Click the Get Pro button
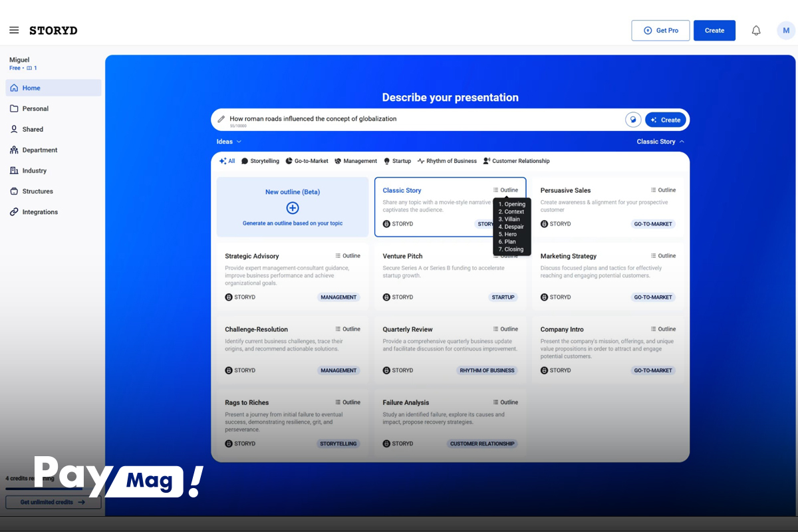 tap(660, 31)
